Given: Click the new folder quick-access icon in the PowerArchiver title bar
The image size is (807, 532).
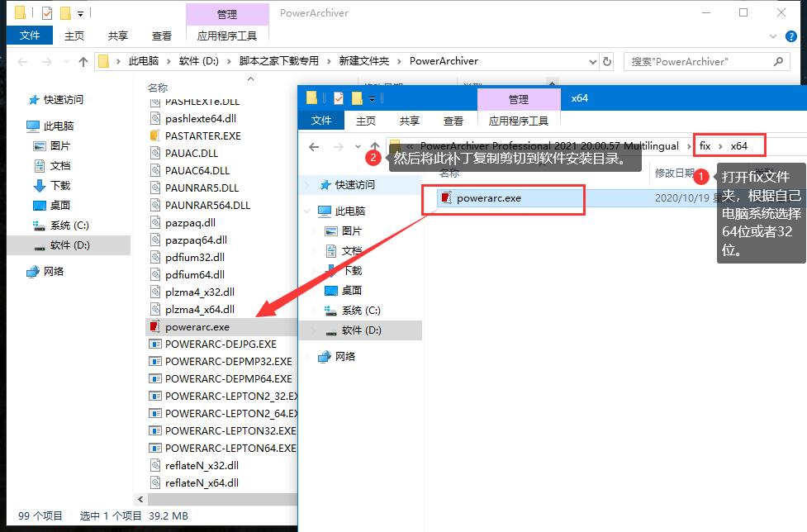Looking at the screenshot, I should click(65, 13).
